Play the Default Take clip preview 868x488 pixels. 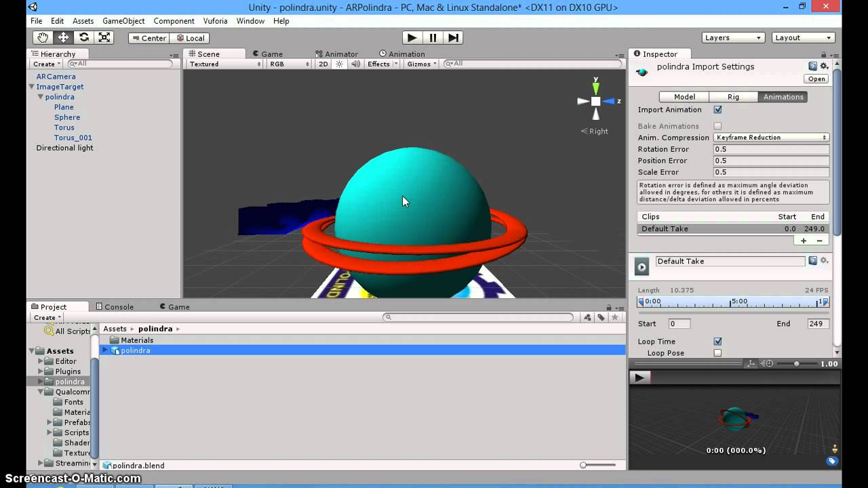point(642,266)
